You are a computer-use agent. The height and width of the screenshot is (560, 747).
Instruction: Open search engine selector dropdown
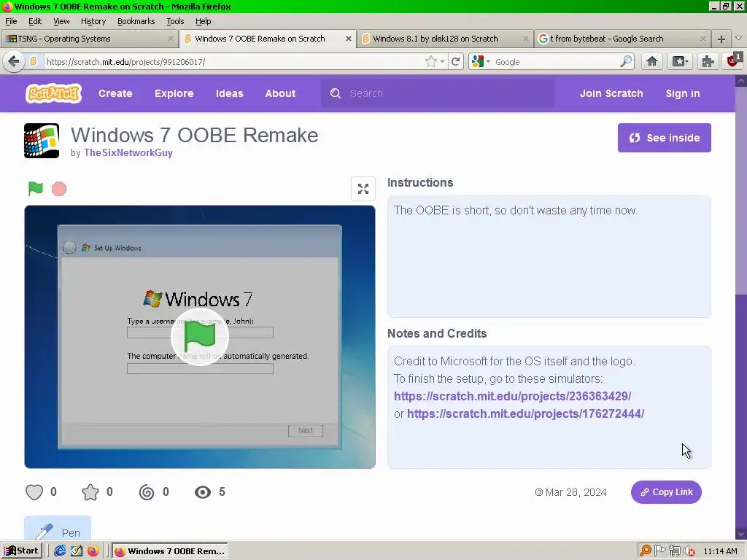481,61
